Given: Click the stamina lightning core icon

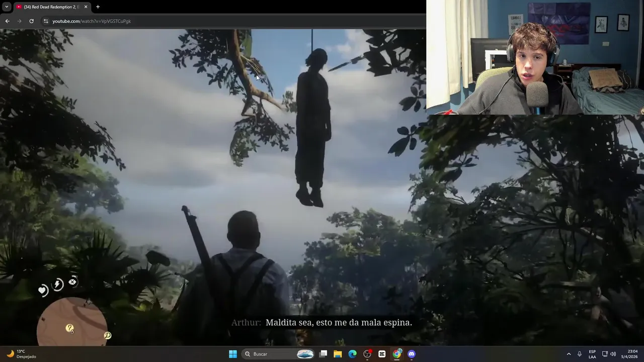Looking at the screenshot, I should pos(58,285).
